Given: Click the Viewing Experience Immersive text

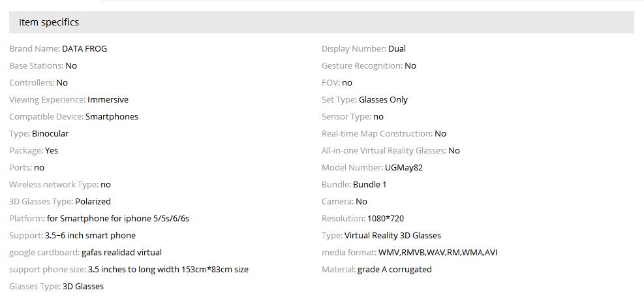Looking at the screenshot, I should click(108, 99).
